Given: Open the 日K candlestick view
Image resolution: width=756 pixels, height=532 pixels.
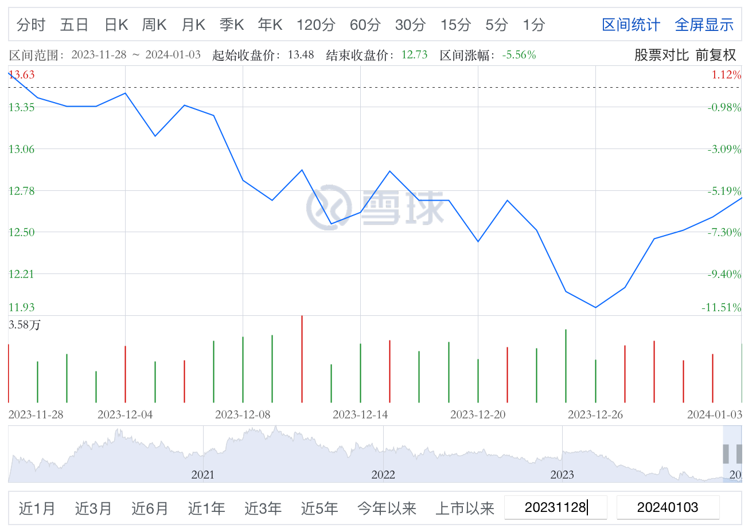Looking at the screenshot, I should 116,25.
